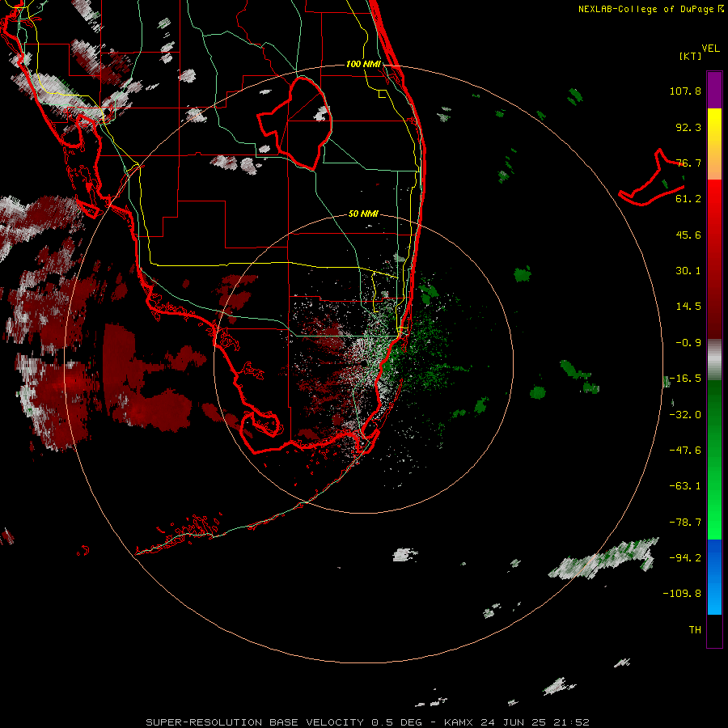This screenshot has height=728, width=728.
Task: Select the -0.9 value on the velocity scale
Action: [x=688, y=343]
